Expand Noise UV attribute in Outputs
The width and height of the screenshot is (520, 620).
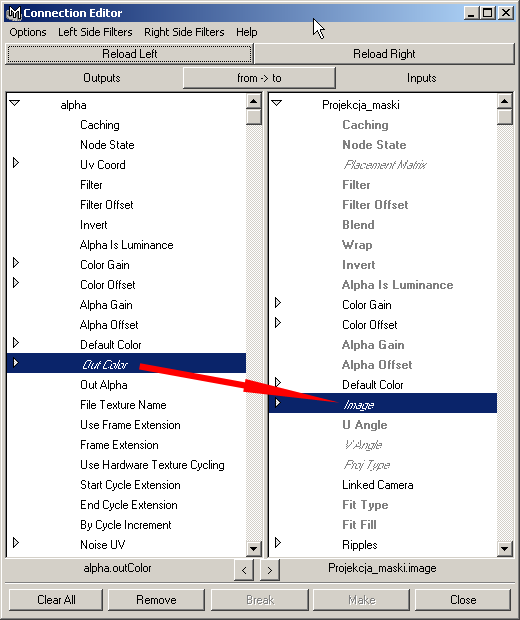(16, 542)
